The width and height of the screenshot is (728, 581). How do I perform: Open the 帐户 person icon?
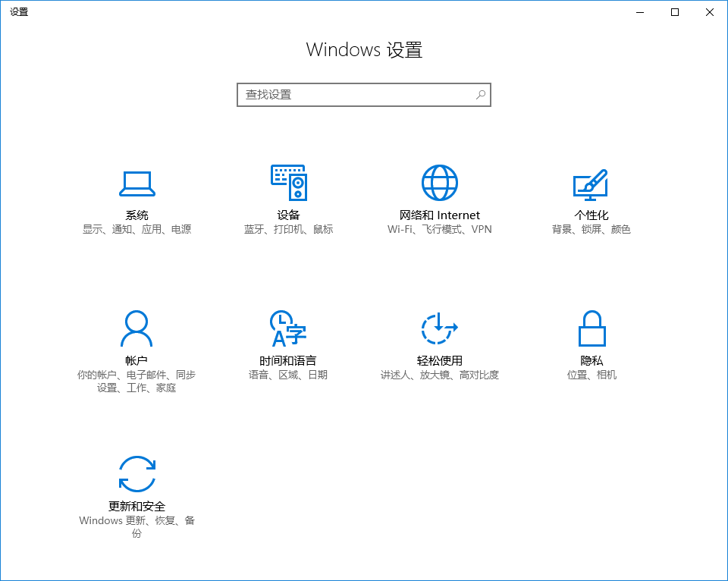[x=136, y=328]
